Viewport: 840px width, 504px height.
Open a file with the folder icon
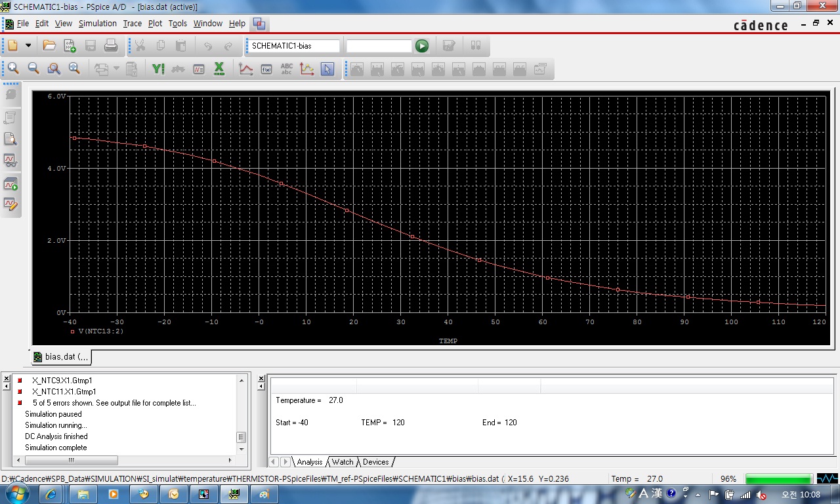click(49, 46)
